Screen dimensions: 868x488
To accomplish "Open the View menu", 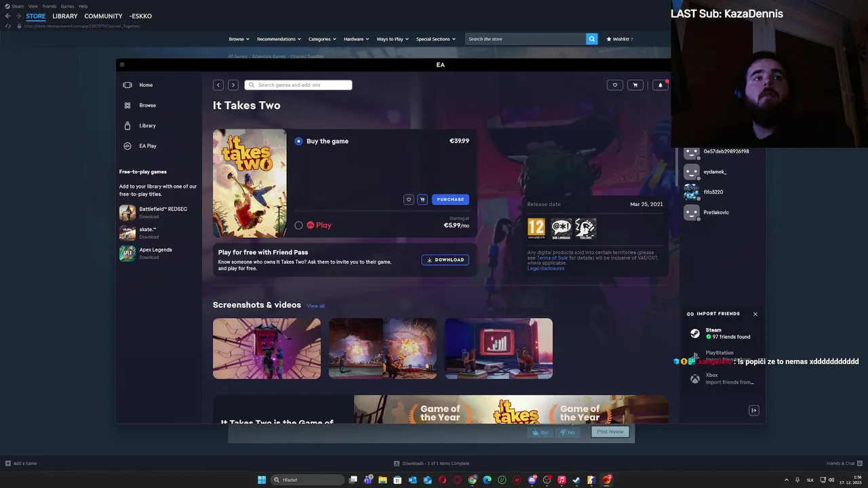I will [33, 6].
